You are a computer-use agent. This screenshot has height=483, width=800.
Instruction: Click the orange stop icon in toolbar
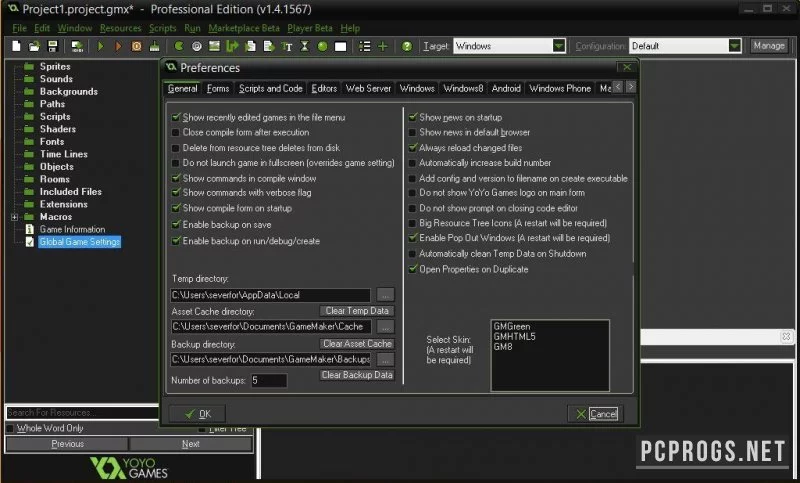click(136, 46)
